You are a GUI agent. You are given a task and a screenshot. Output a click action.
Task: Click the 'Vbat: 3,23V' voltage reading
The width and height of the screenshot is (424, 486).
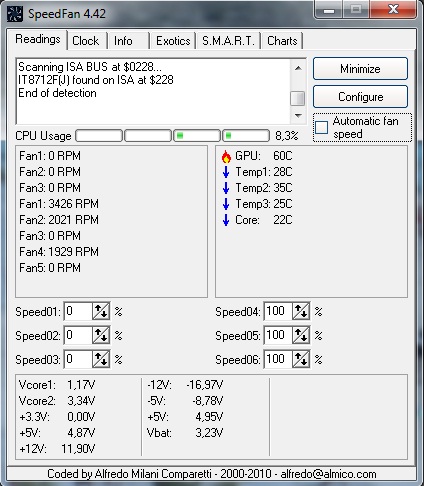185,433
